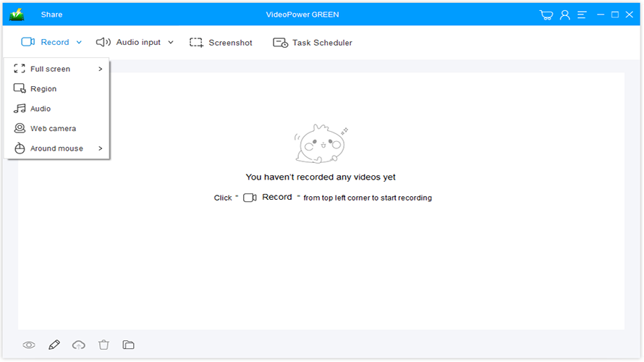Viewport: 644px width, 362px height.
Task: Click 'You haven't recorded any videos yet' text
Action: tap(321, 177)
